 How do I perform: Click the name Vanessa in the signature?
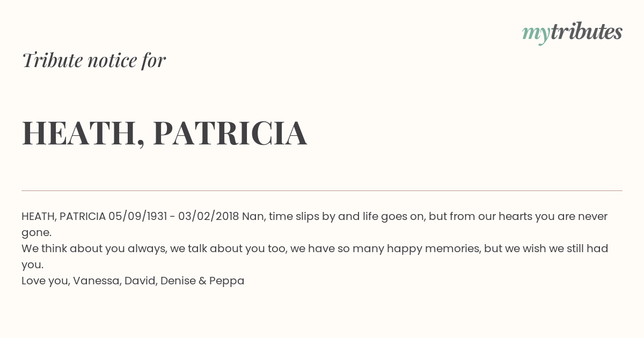point(97,281)
